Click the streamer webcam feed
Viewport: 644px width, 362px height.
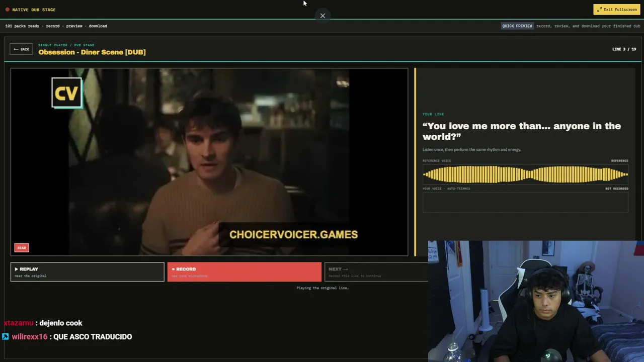[536, 301]
